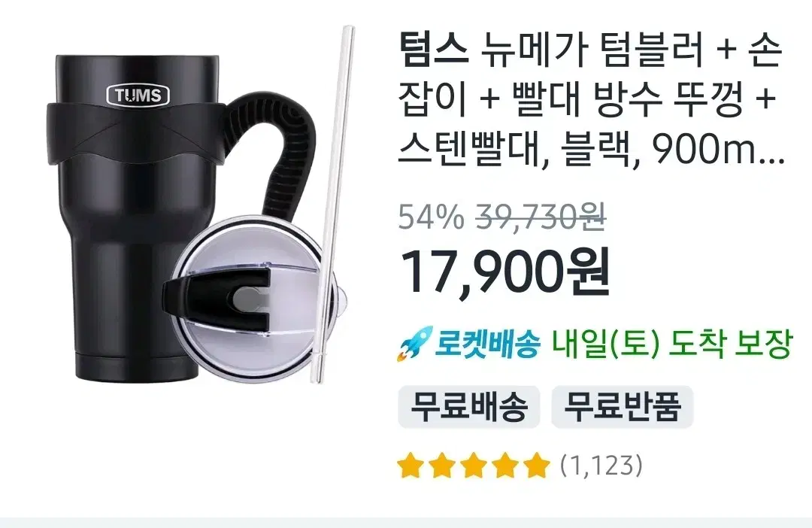Select the 무료배송 badge
812x528 pixels.
pyautogui.click(x=468, y=407)
